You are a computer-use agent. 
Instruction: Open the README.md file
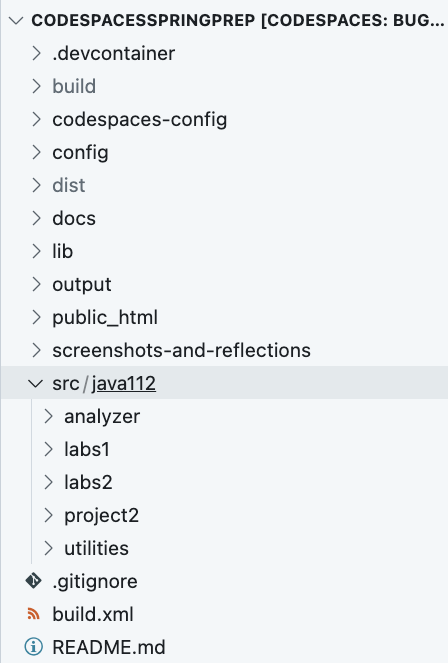224,647
